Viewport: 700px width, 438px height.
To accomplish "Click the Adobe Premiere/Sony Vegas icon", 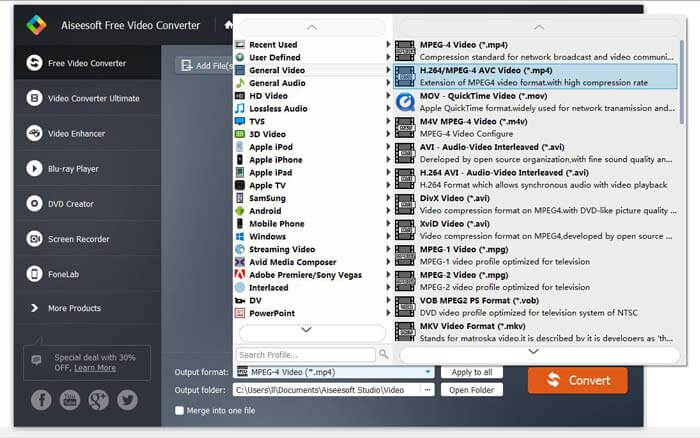I will tap(240, 275).
